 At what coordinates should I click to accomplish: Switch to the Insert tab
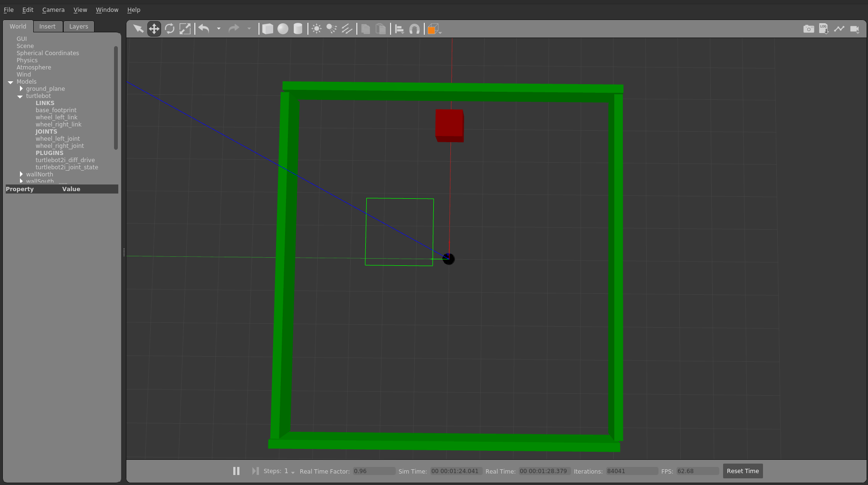(x=48, y=26)
